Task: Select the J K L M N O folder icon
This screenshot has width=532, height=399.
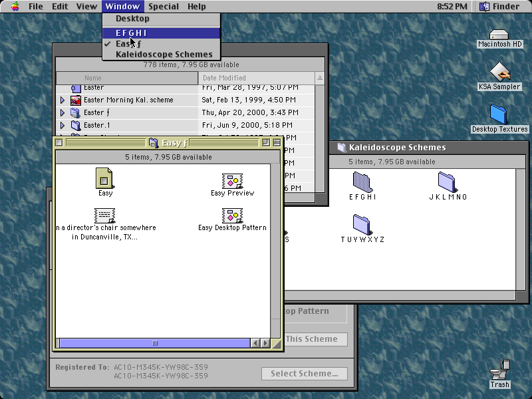Action: click(x=448, y=182)
